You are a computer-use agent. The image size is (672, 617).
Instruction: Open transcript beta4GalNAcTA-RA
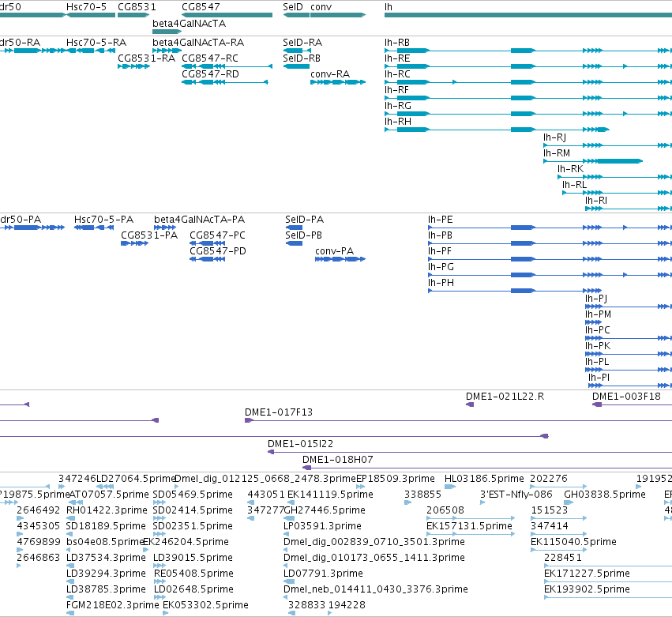[198, 43]
